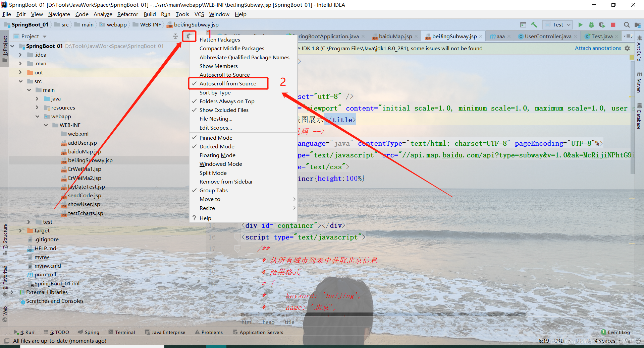Collapse all in Project panel
This screenshot has height=348, width=644.
coord(175,36)
